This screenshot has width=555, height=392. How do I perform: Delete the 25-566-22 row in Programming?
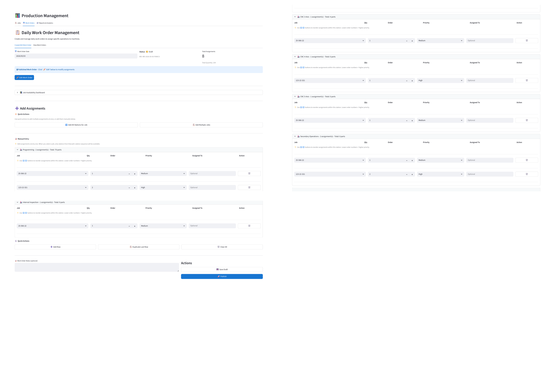click(x=249, y=173)
